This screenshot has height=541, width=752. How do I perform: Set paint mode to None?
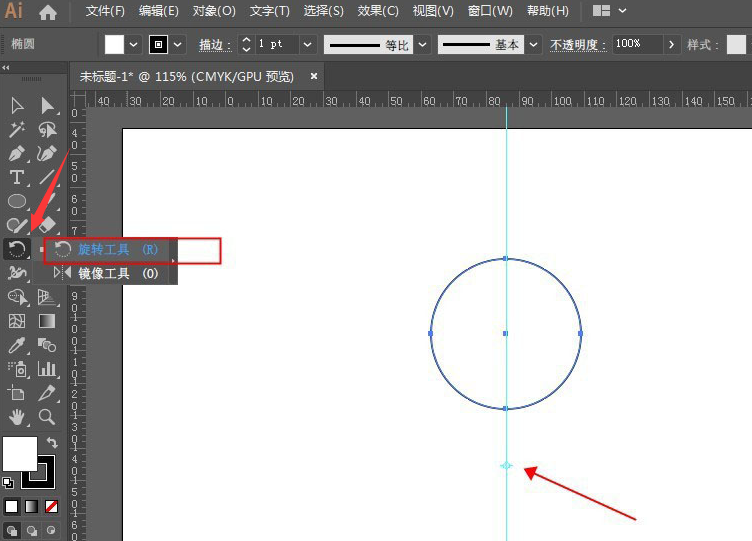coord(51,506)
